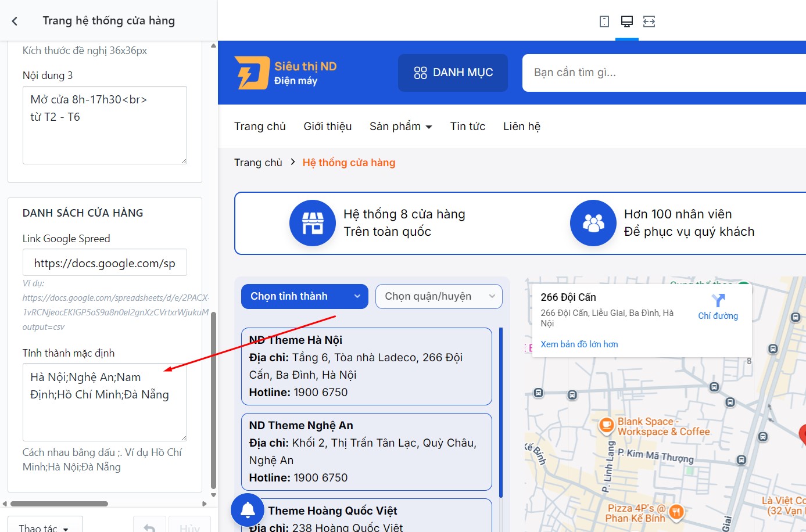806x532 pixels.
Task: Open the DANH MỤC category menu
Action: click(x=453, y=73)
